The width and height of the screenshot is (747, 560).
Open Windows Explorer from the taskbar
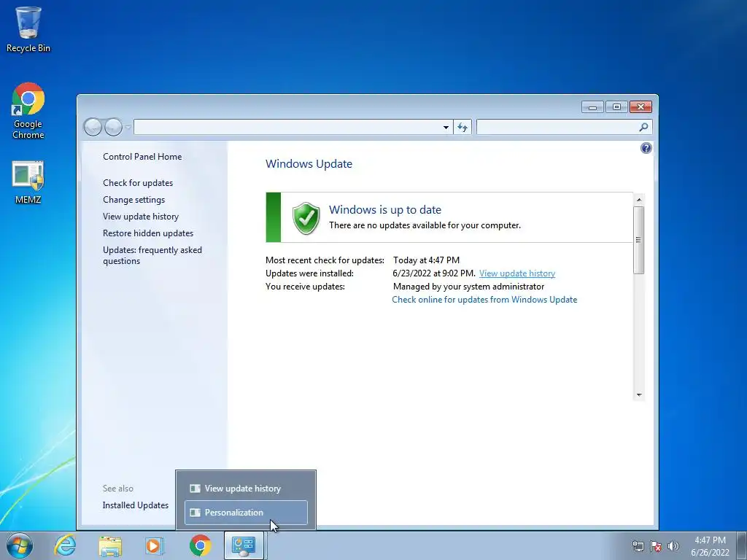tap(110, 546)
